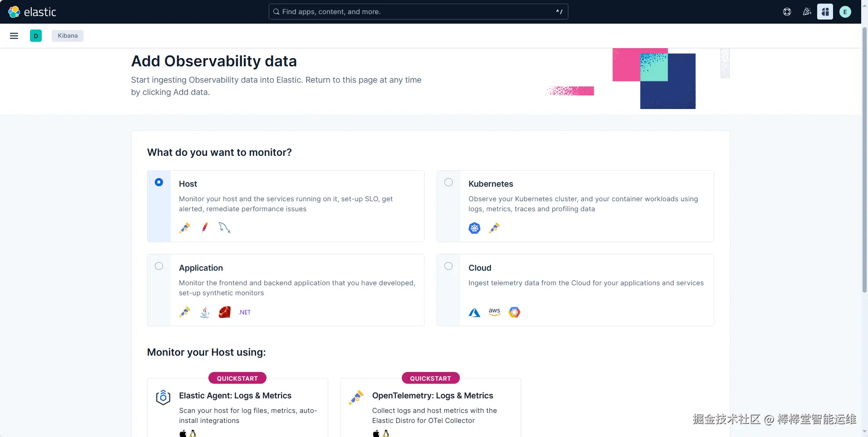The width and height of the screenshot is (868, 437).
Task: Click the OpenTelemetry icon in the Application card
Action: coord(185,312)
